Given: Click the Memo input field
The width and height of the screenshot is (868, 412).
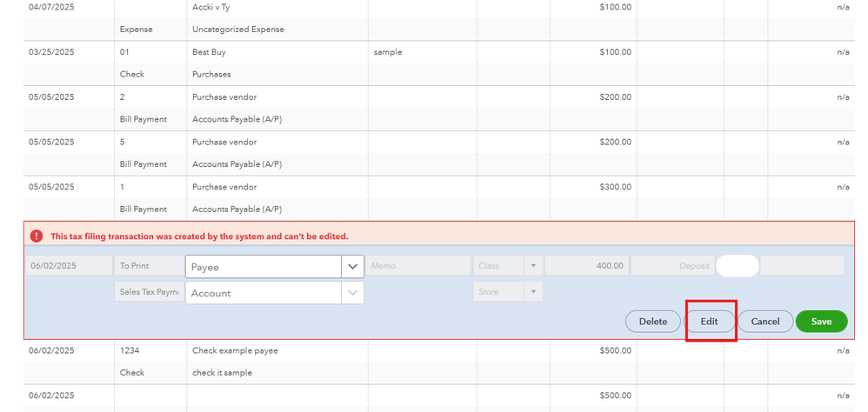Looking at the screenshot, I should (x=417, y=266).
